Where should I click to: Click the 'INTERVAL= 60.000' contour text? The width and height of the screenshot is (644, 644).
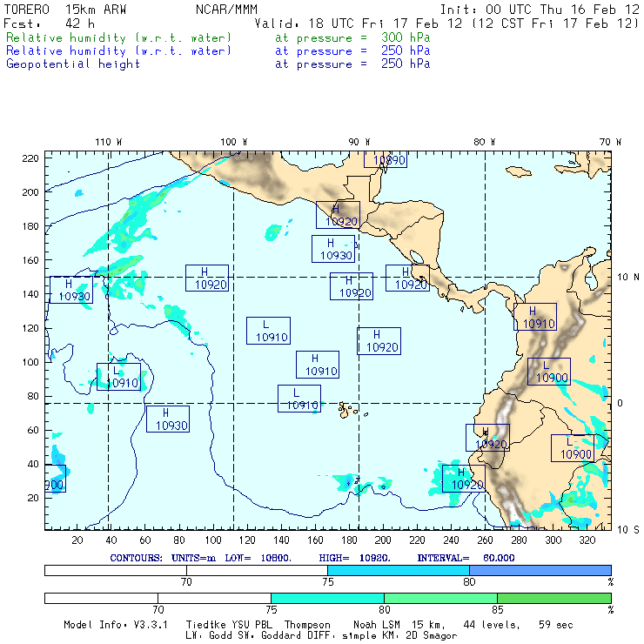coord(466,558)
